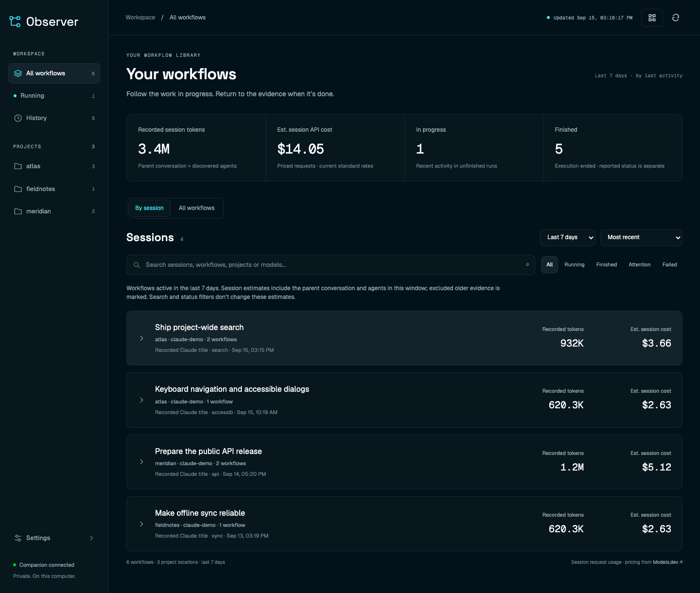
Task: Click the History clock icon
Action: pos(18,118)
